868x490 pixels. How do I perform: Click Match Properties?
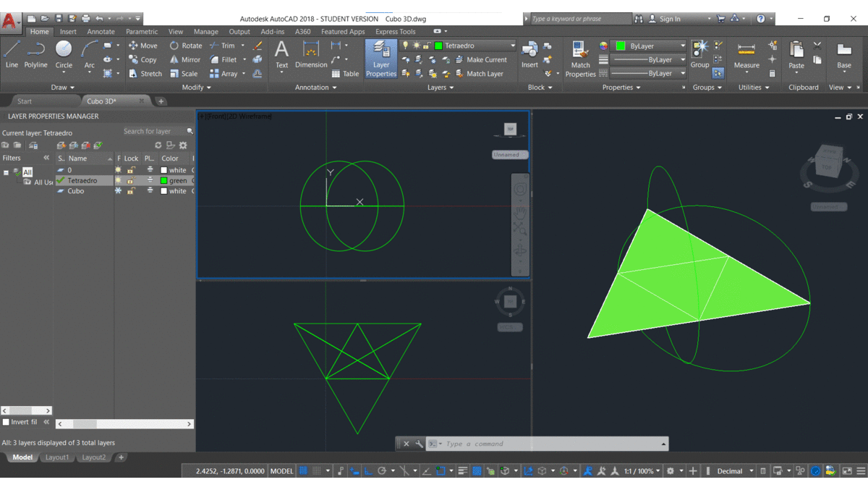[580, 59]
